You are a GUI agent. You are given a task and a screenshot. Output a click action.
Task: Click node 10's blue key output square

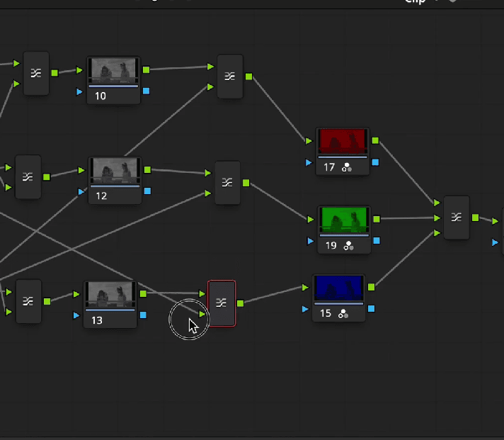coord(147,91)
